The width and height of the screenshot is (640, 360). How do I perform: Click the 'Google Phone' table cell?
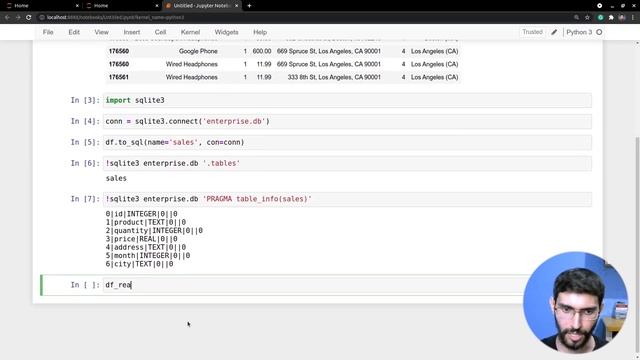point(198,51)
